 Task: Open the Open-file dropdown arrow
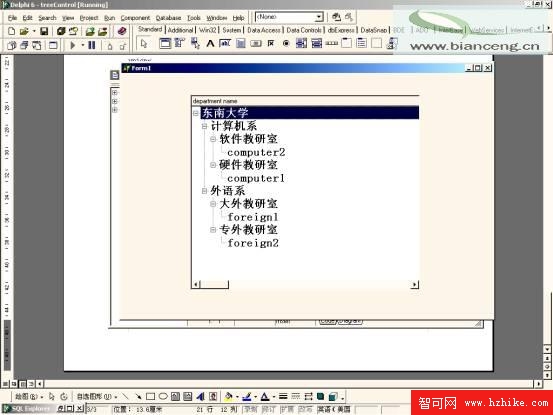coord(34,31)
